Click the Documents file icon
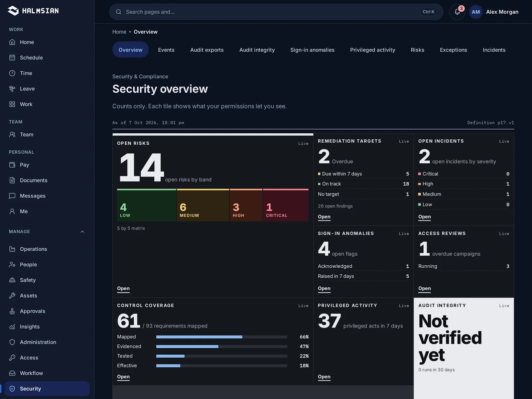The height and width of the screenshot is (399, 532). pos(12,180)
